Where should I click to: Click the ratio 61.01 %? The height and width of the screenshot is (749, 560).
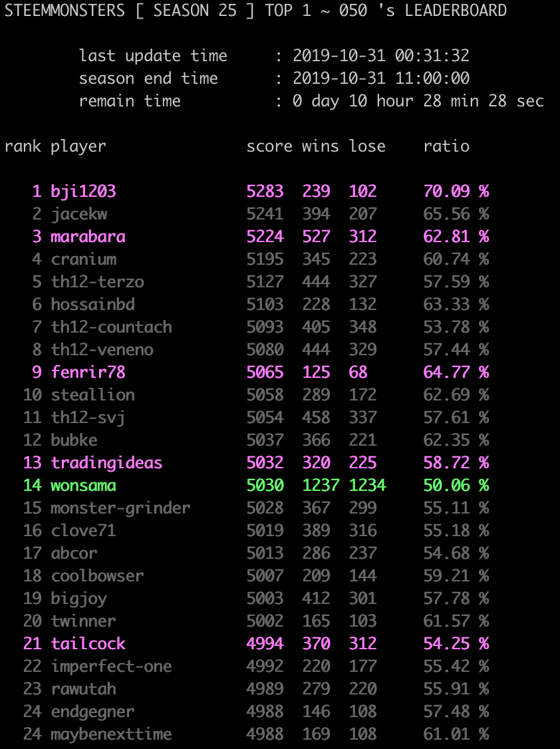coord(456,734)
